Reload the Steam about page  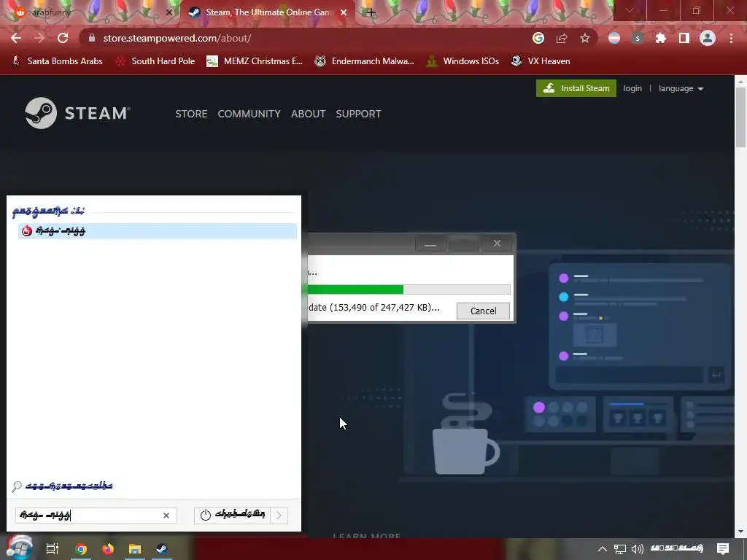click(63, 38)
